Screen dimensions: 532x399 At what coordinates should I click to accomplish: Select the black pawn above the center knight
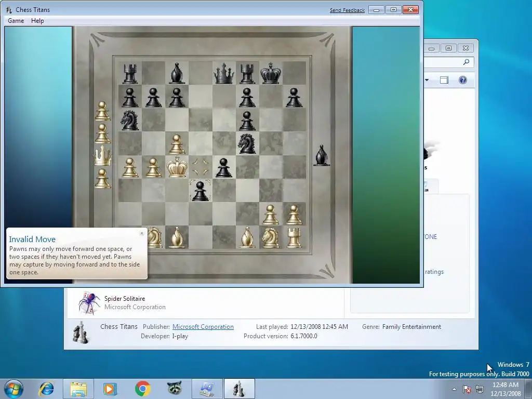(x=247, y=121)
